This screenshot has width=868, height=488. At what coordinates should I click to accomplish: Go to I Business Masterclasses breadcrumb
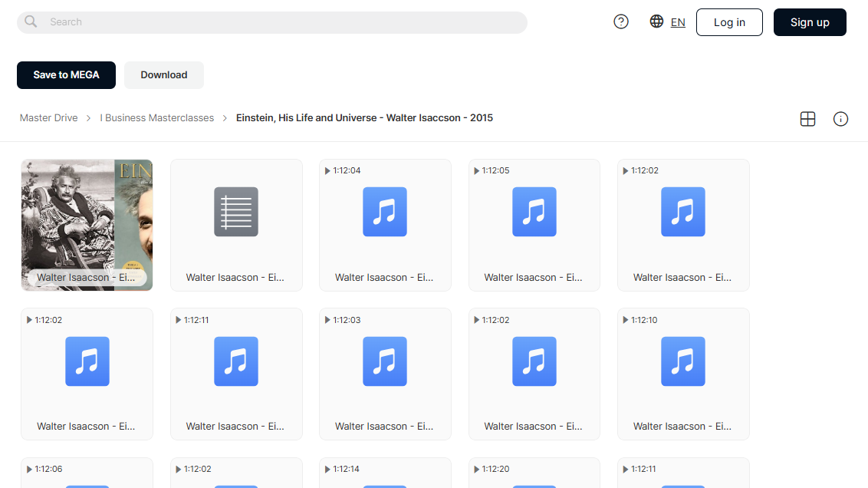156,118
